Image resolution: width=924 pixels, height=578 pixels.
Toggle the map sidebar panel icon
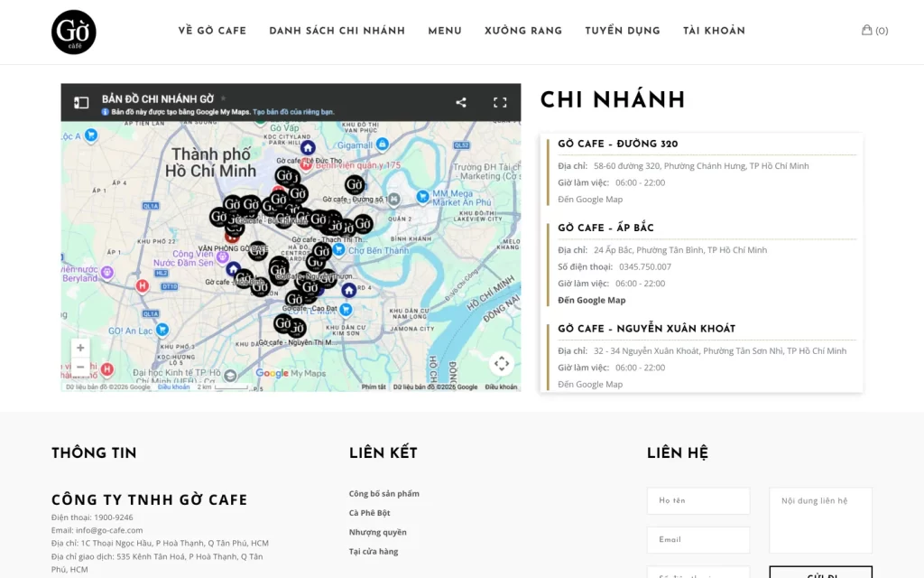pyautogui.click(x=81, y=103)
